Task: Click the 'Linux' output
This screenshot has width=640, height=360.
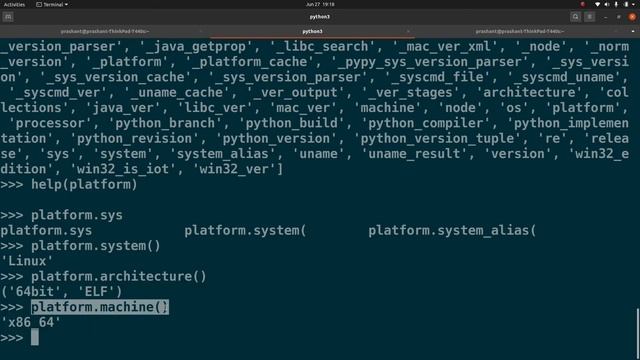Action: 27,261
